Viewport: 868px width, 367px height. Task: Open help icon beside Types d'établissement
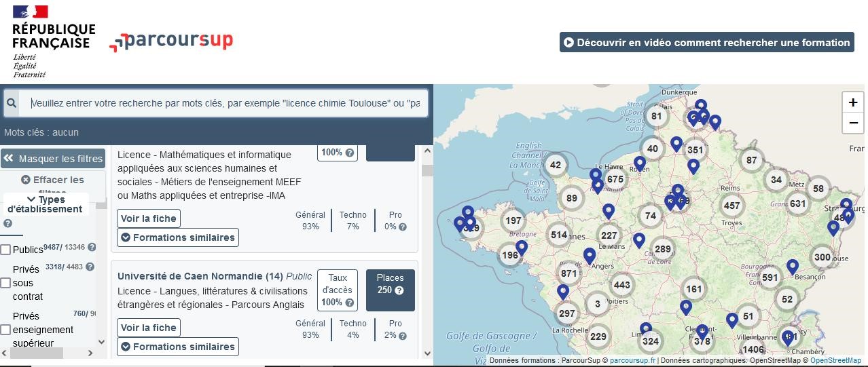coord(8,223)
